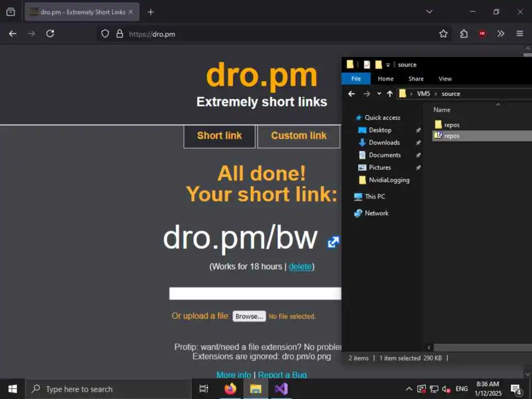Open the network tray icon
Image resolution: width=532 pixels, height=399 pixels.
(434, 389)
